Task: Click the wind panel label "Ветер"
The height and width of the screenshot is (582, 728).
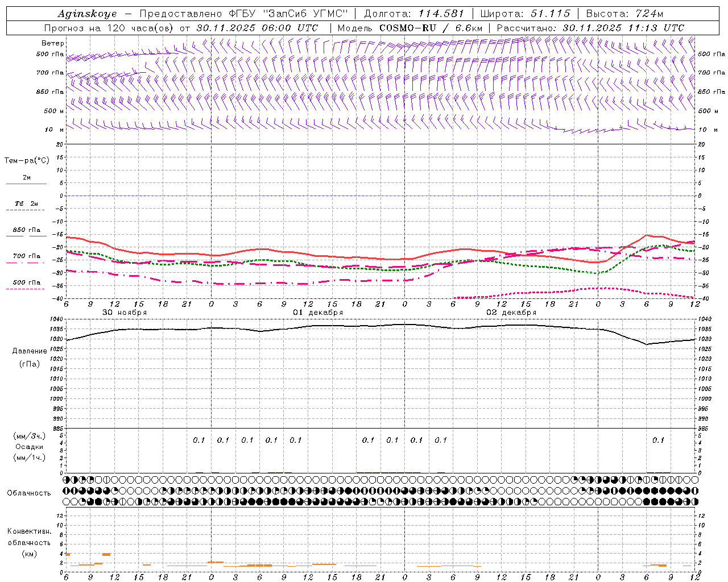Action: click(52, 43)
